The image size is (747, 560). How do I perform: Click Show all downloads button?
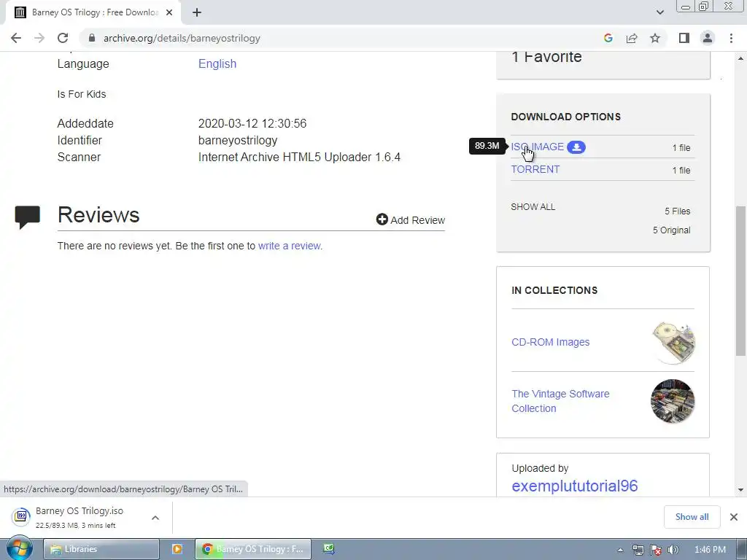(x=692, y=517)
